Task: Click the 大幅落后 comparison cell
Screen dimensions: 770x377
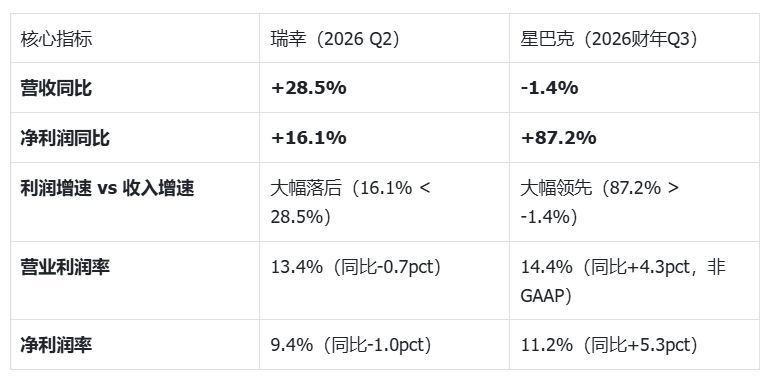Action: point(385,202)
